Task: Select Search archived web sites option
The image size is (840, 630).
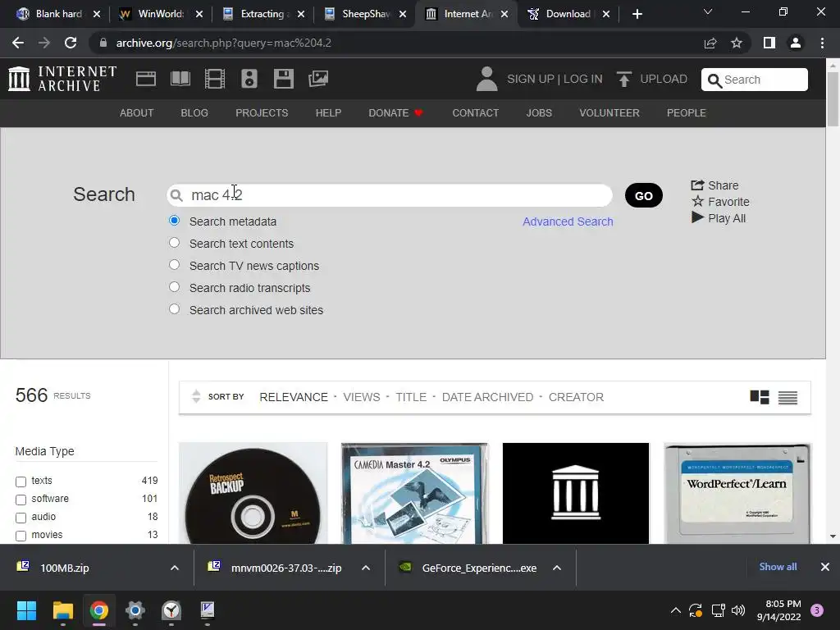Action: pyautogui.click(x=174, y=309)
